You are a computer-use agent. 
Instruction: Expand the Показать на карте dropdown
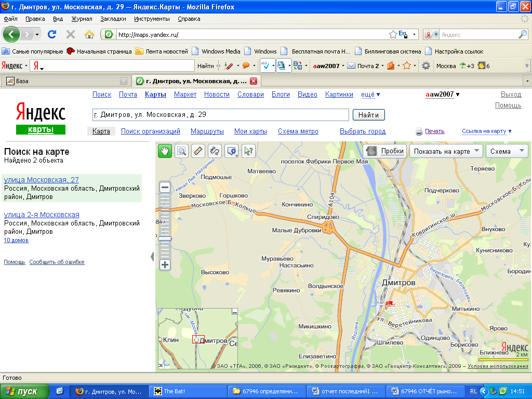446,151
